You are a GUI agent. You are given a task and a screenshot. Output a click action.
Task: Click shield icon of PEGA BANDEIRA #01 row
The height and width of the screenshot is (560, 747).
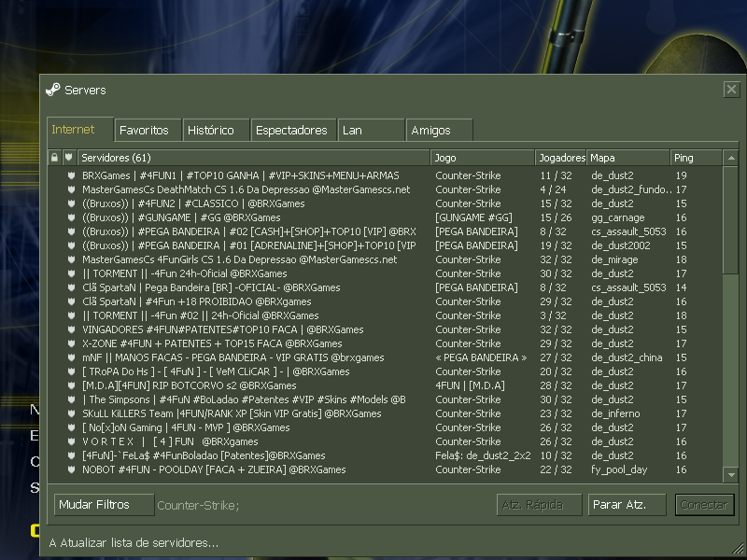(x=72, y=245)
